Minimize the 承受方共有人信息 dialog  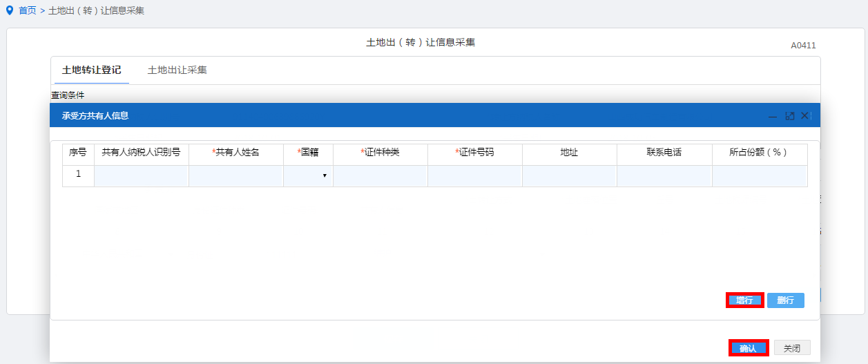(x=773, y=116)
